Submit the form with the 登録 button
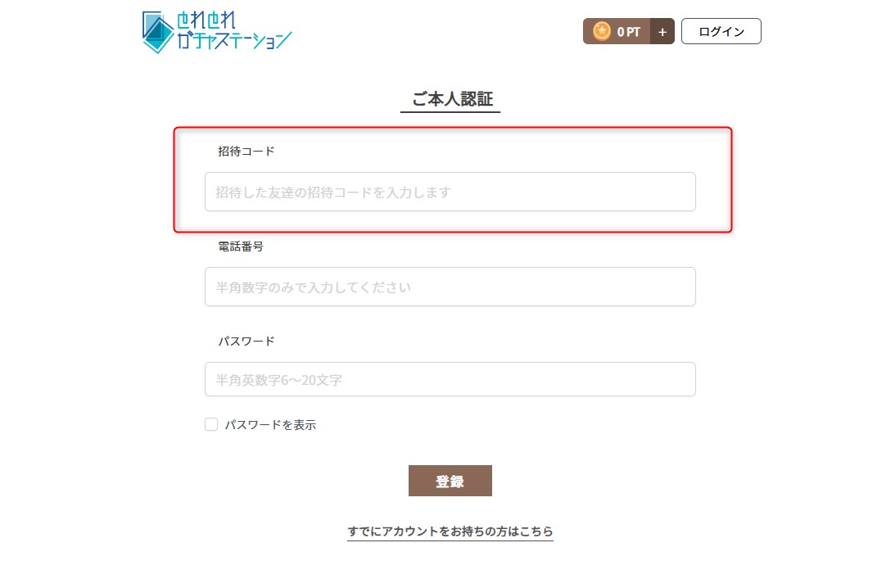 tap(450, 481)
